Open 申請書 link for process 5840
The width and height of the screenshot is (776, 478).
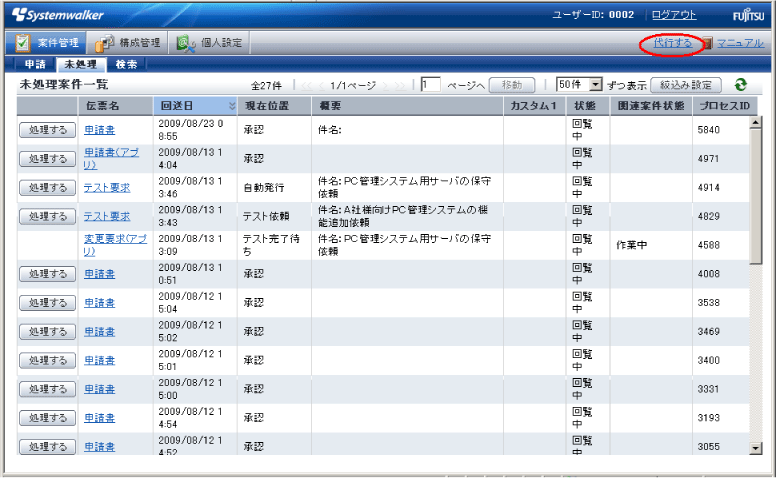click(x=99, y=130)
